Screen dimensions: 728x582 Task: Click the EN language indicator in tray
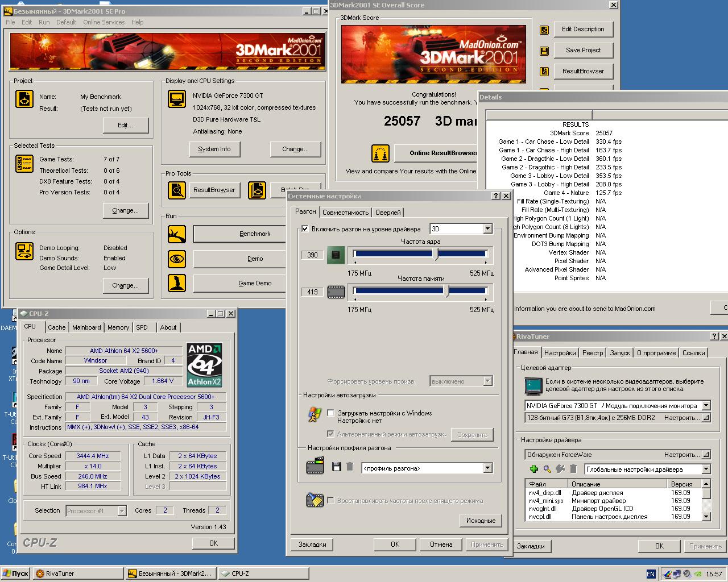[651, 574]
